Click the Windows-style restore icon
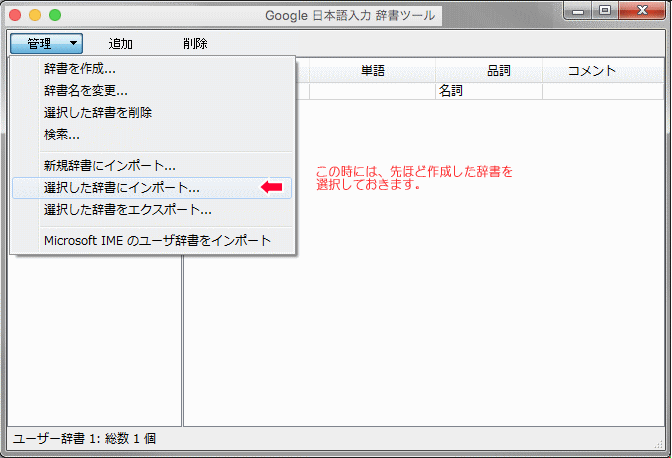Screen dimensions: 672x458 pos(605,10)
